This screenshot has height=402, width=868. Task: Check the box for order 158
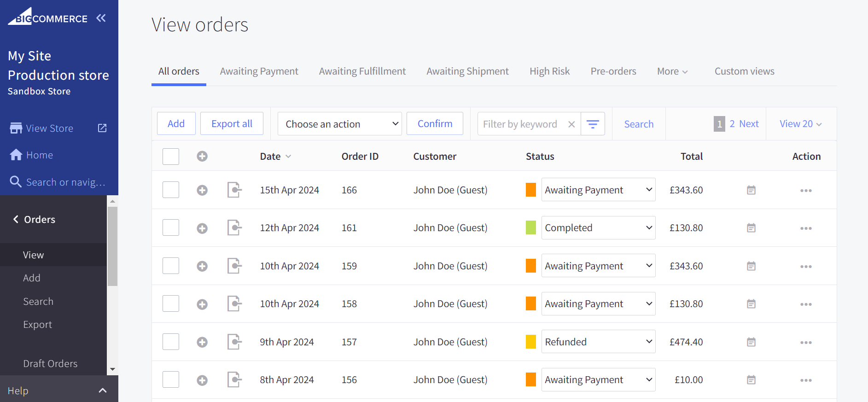pos(171,304)
